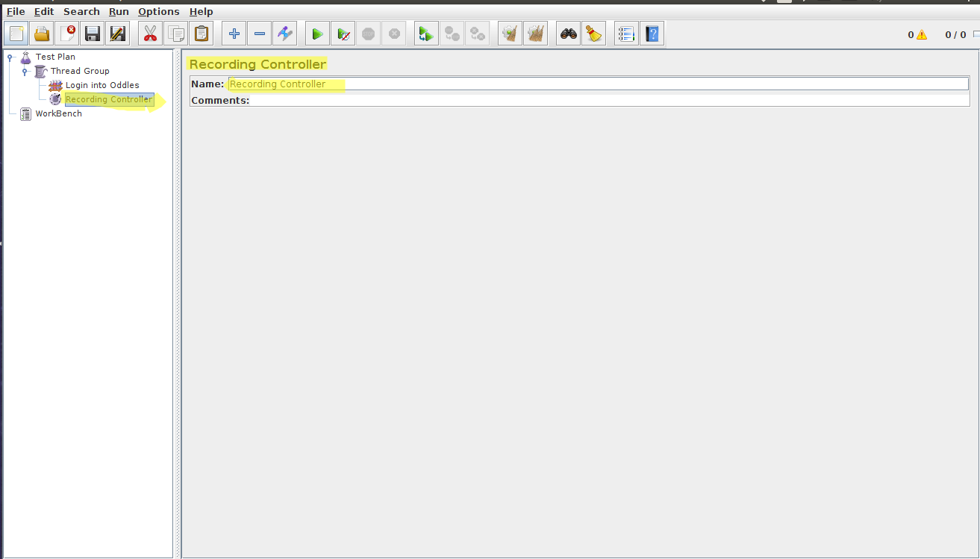Viewport: 980px width, 559px height.
Task: Click the New test plan icon
Action: (x=16, y=34)
